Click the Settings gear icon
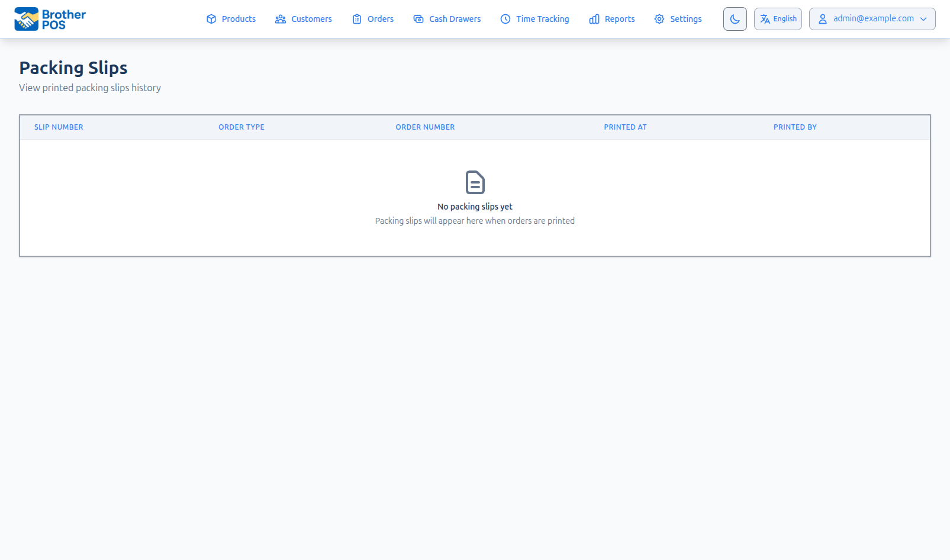This screenshot has width=950, height=560. [x=659, y=19]
